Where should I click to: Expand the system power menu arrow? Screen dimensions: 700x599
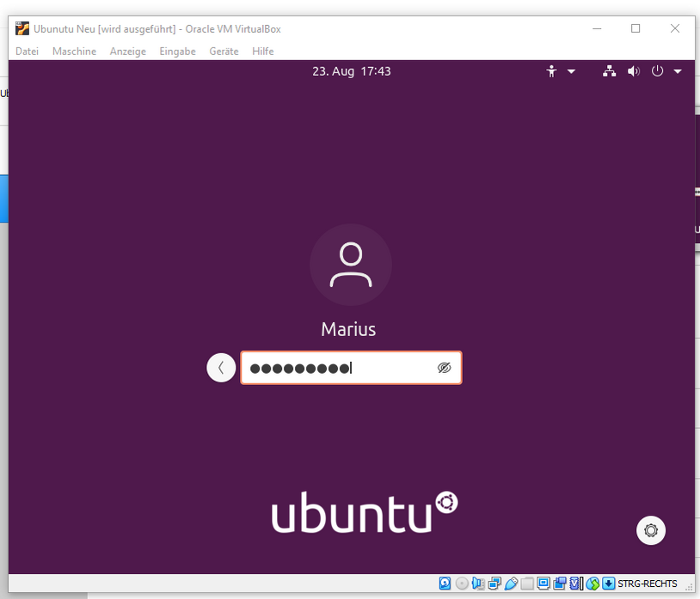(x=678, y=71)
